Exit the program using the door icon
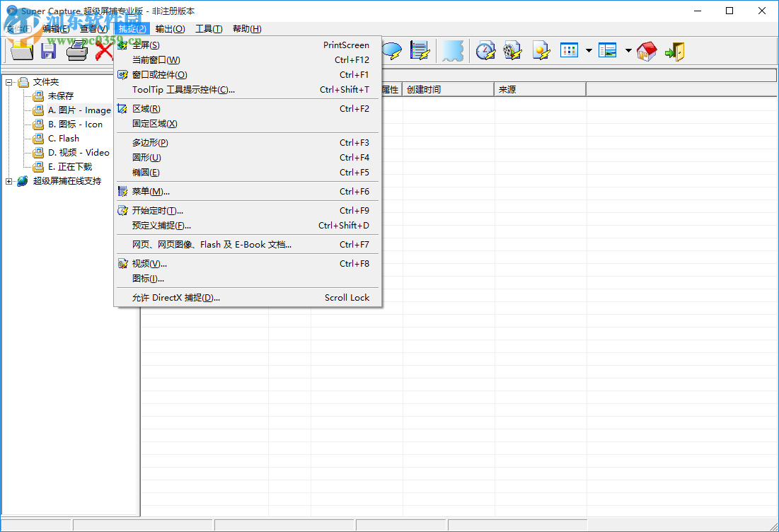The height and width of the screenshot is (532, 779). [x=674, y=50]
